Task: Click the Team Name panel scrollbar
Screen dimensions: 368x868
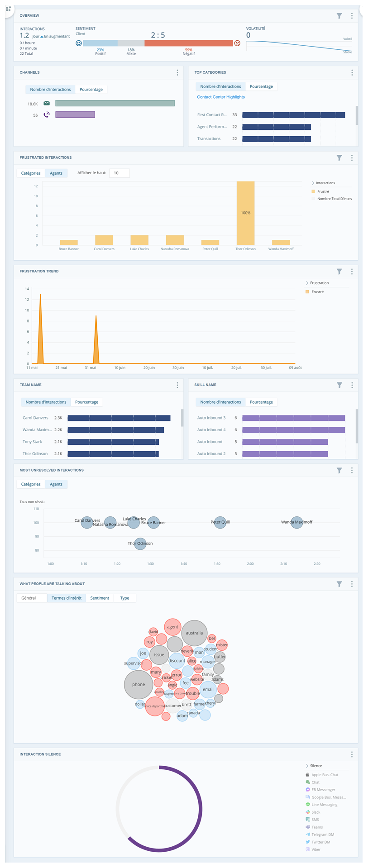Action: 182,418
